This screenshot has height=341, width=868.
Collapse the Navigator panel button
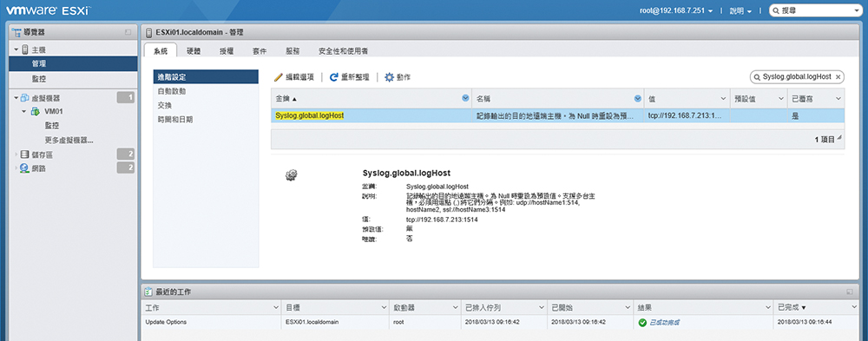128,33
